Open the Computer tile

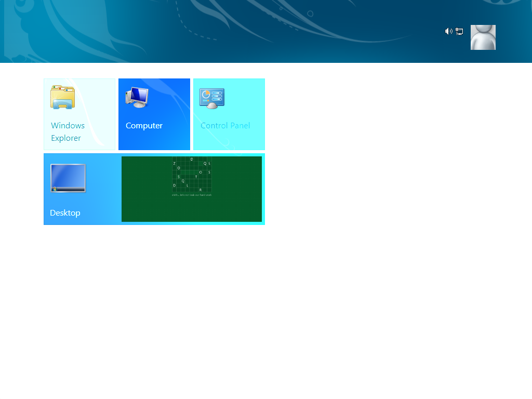154,114
